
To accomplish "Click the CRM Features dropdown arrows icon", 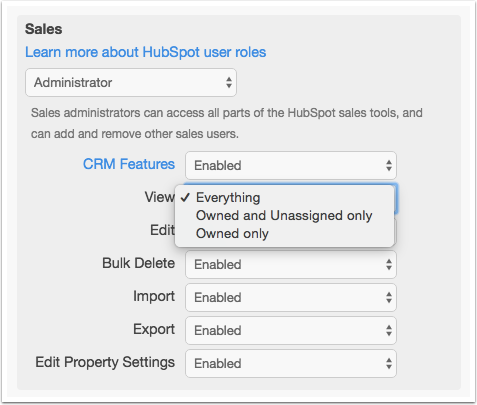I will 389,166.
